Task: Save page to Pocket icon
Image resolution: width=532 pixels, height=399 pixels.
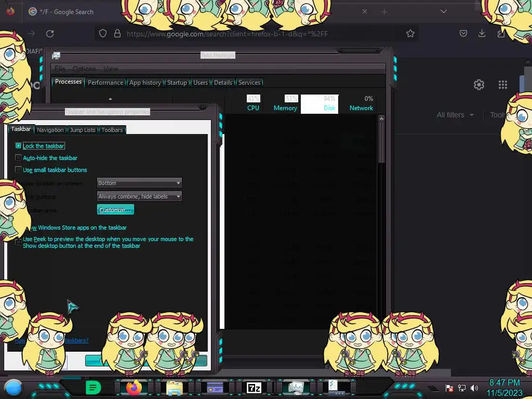Action: [463, 33]
